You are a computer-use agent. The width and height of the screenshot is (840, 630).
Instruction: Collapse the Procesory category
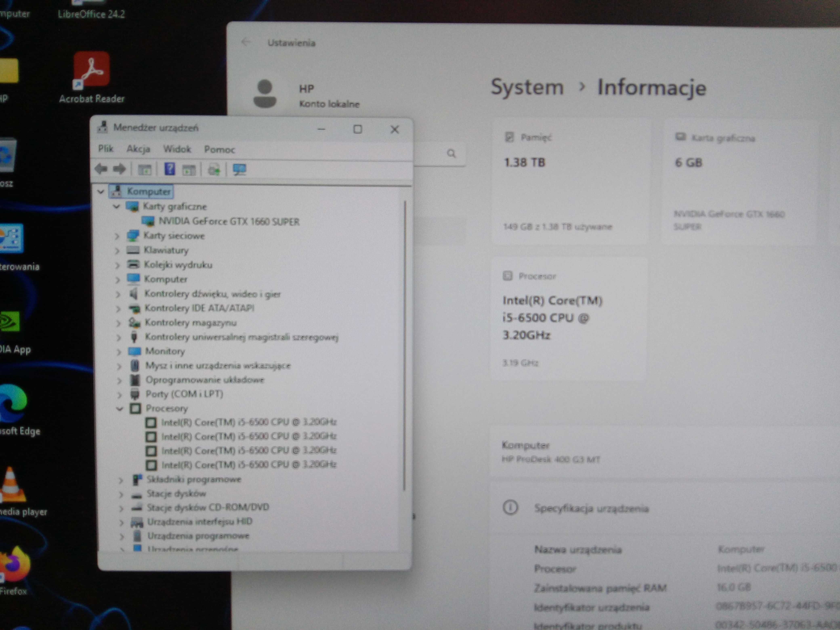120,409
